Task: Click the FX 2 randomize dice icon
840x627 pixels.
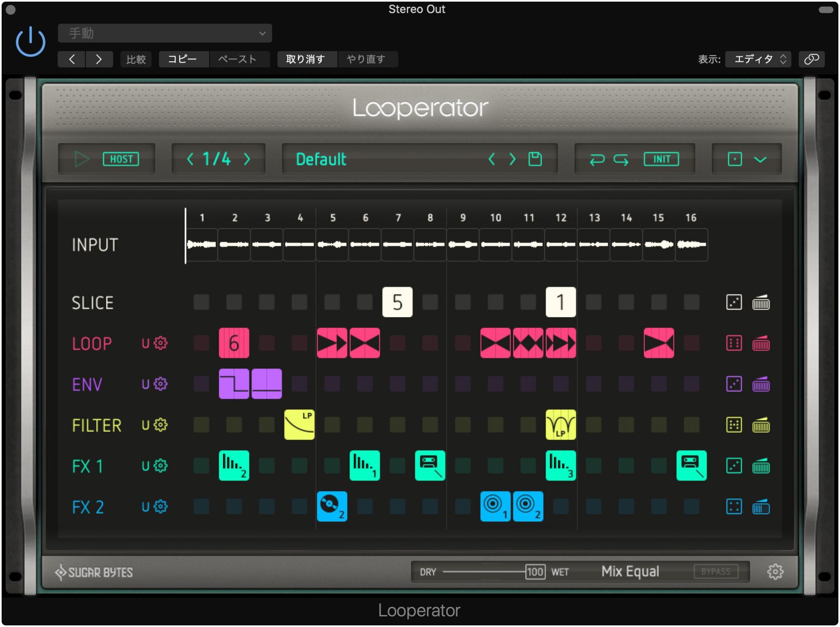Action: pos(734,507)
